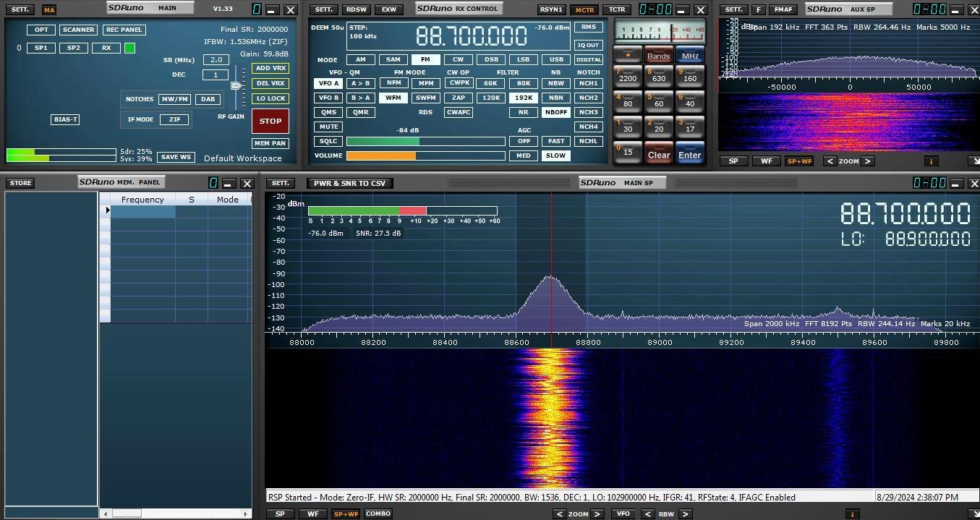The height and width of the screenshot is (520, 980).
Task: Click the MEM. PANEL digit counter icon
Action: [213, 183]
